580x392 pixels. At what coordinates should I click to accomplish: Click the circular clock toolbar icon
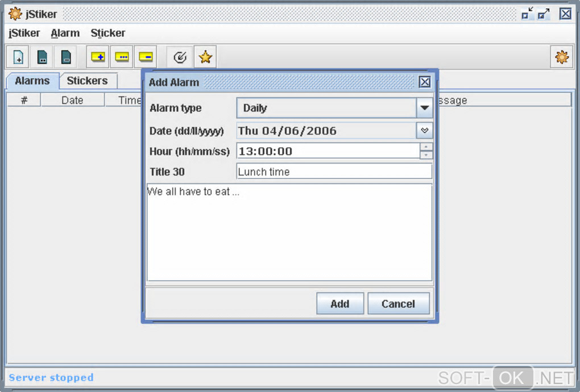180,57
